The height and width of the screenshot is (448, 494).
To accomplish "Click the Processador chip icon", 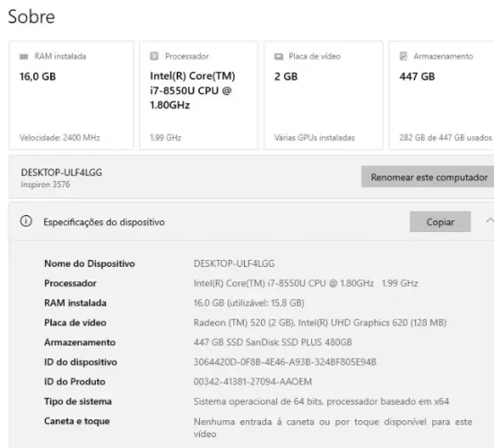I will point(154,56).
